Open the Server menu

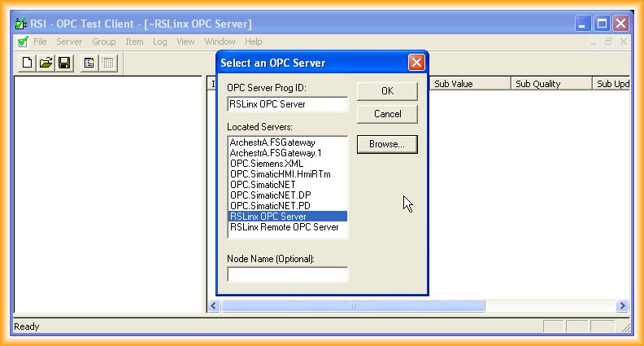click(69, 42)
